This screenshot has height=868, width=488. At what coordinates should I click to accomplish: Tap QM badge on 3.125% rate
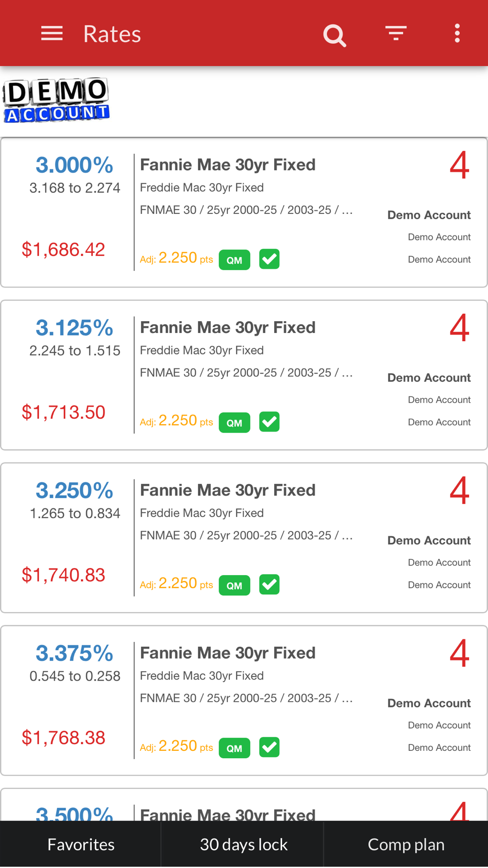234,422
